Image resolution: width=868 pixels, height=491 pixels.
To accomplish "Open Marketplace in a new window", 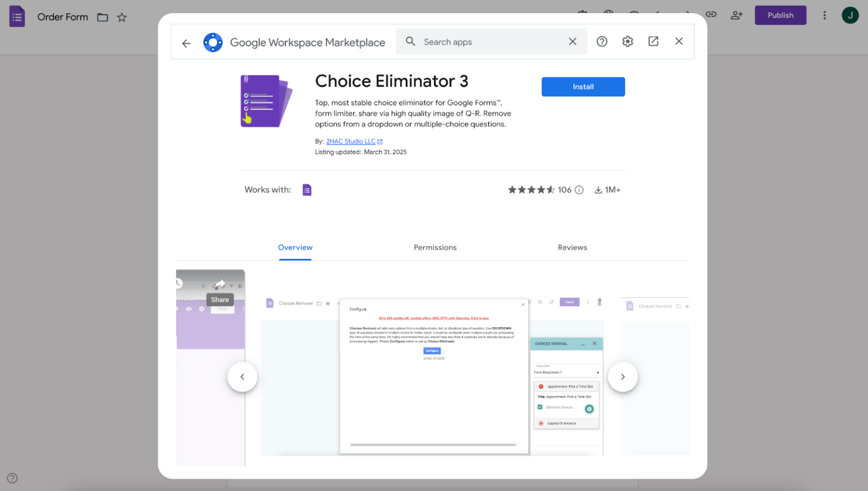I will 653,41.
